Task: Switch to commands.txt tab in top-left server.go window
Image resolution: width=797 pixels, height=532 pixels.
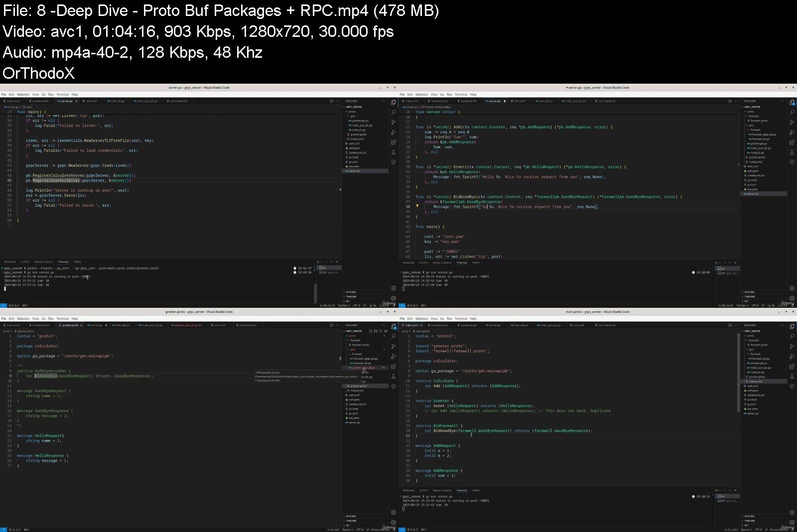Action: click(178, 101)
